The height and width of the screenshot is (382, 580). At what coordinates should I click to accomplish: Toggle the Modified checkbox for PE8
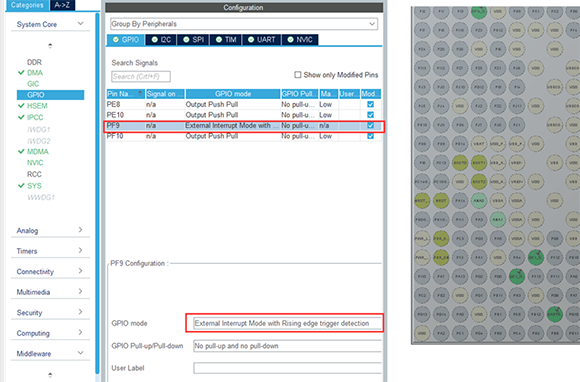click(x=370, y=104)
